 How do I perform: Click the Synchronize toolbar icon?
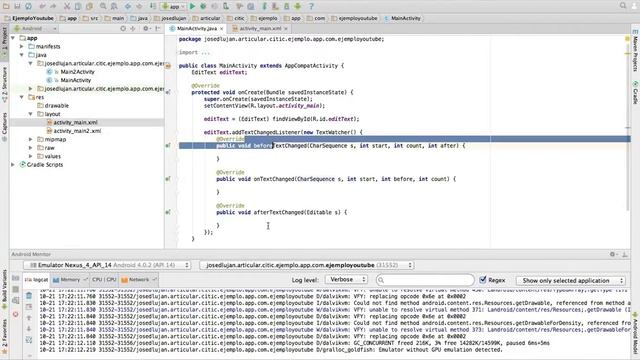tap(28, 6)
